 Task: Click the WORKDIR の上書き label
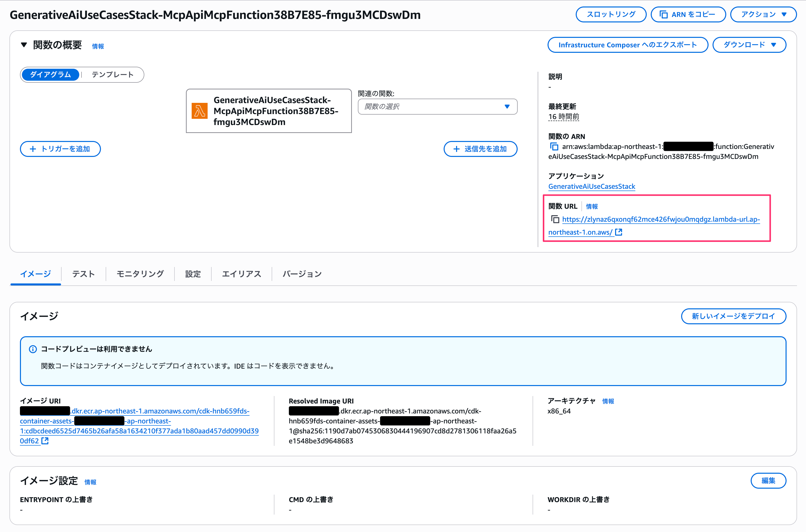(578, 499)
